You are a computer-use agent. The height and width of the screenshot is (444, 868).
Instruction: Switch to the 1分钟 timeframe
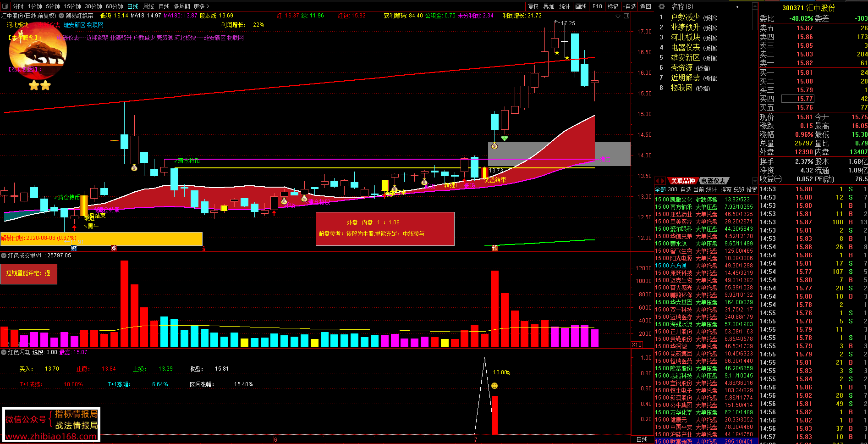[x=35, y=6]
